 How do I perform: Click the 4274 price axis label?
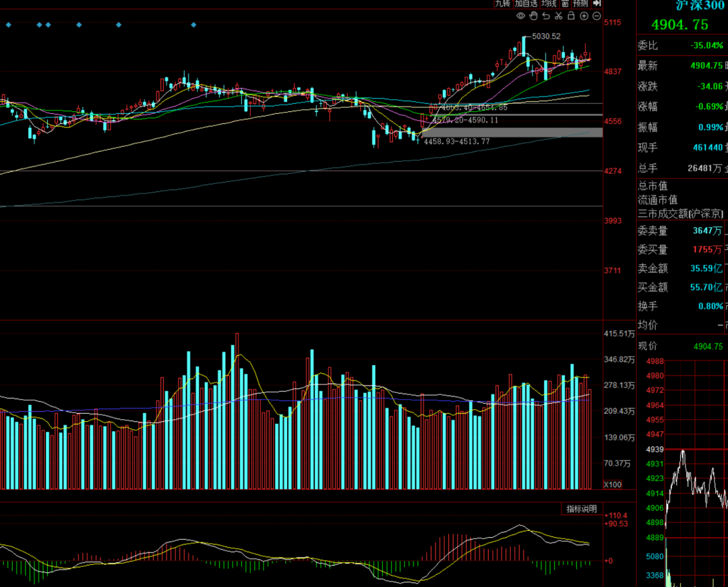pos(612,171)
